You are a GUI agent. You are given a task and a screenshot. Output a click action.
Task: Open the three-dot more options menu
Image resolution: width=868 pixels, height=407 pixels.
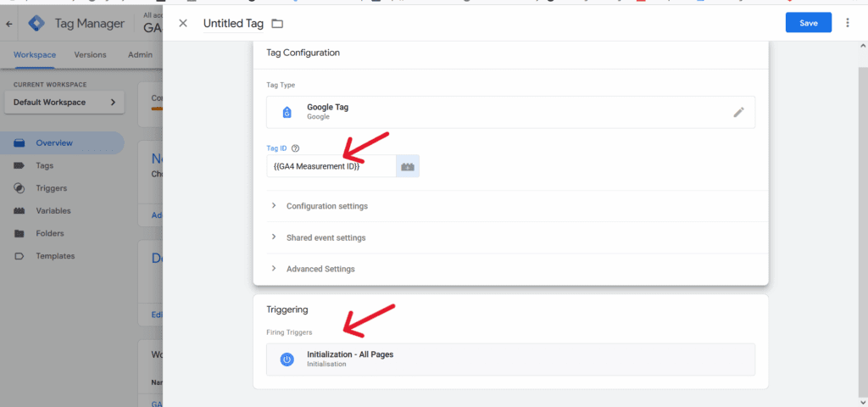coord(847,23)
